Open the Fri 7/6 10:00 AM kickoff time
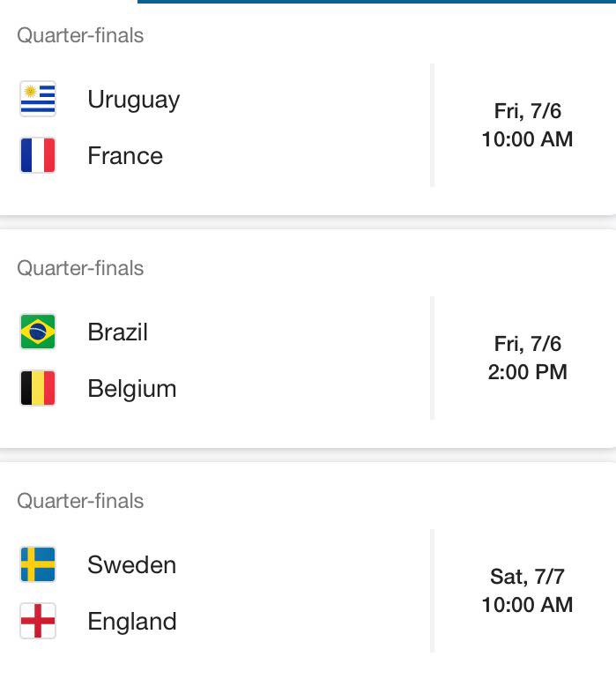The width and height of the screenshot is (616, 679). 527,125
